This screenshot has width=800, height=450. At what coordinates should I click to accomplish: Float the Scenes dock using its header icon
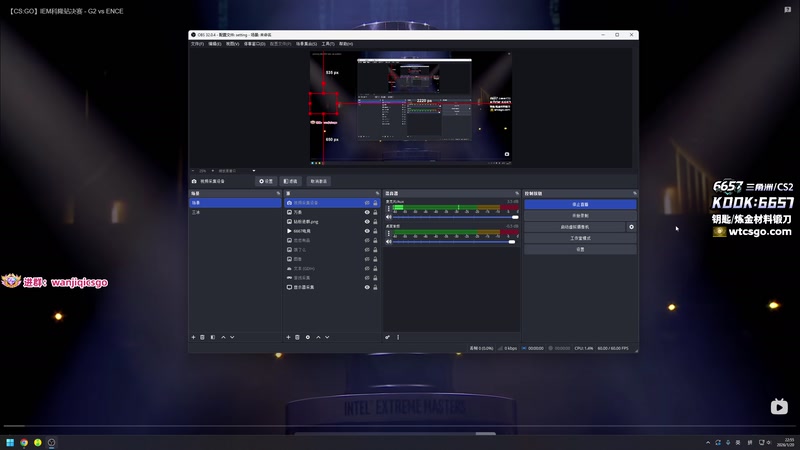[278, 193]
